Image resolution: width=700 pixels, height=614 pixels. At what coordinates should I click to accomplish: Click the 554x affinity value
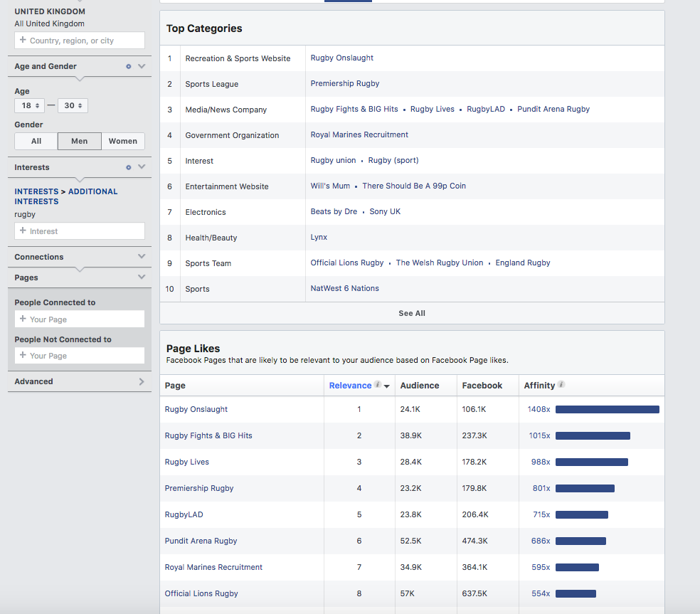coord(541,593)
